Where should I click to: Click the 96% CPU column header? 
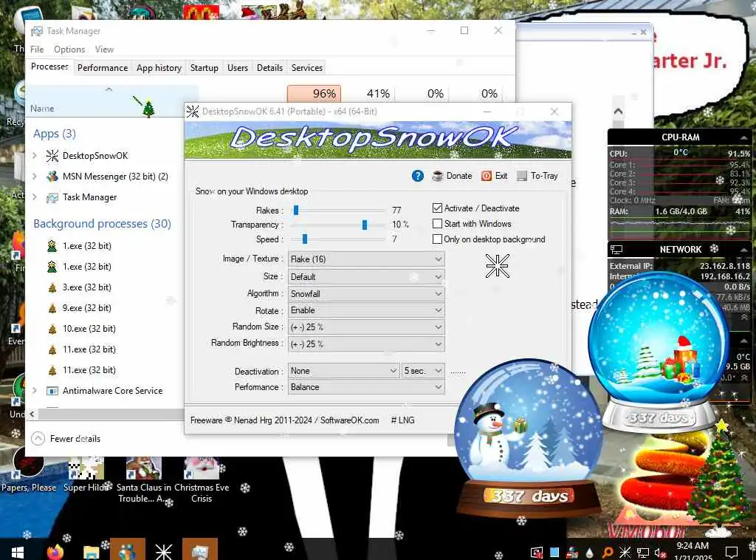click(314, 94)
